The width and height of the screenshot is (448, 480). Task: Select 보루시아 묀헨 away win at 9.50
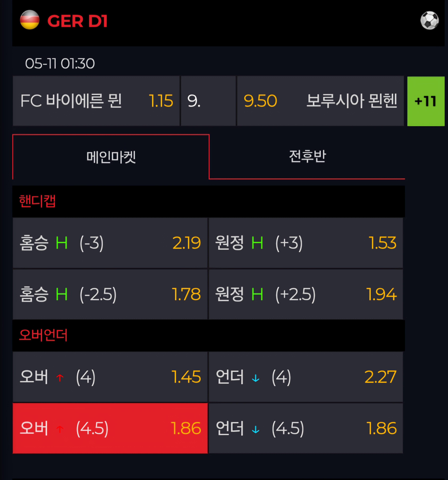click(x=320, y=101)
